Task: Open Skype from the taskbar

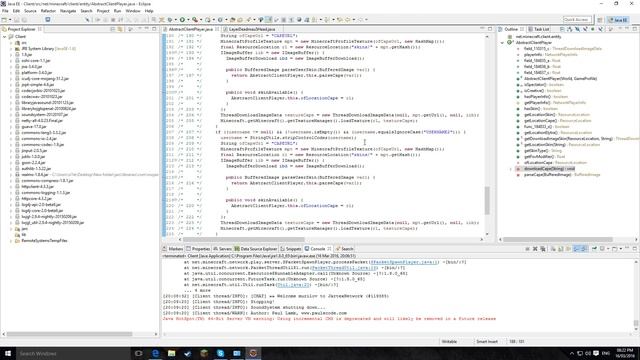Action: tap(220, 353)
